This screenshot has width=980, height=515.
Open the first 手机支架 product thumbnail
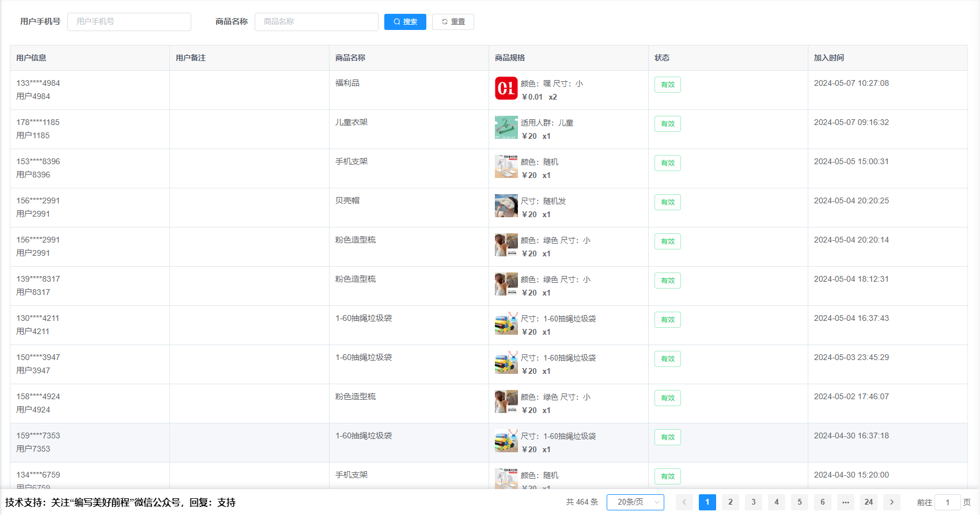click(506, 166)
